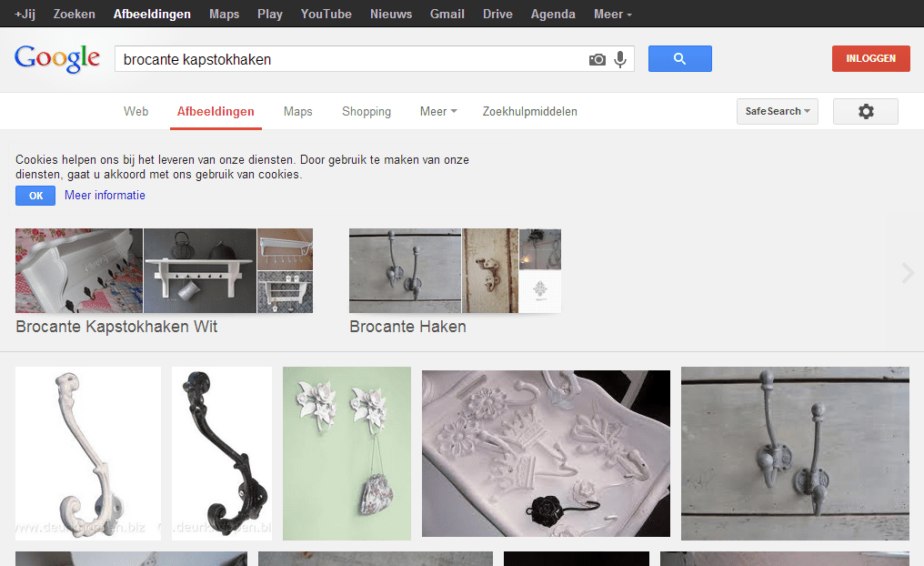
Task: Click the blue magnifier search button
Action: click(680, 59)
